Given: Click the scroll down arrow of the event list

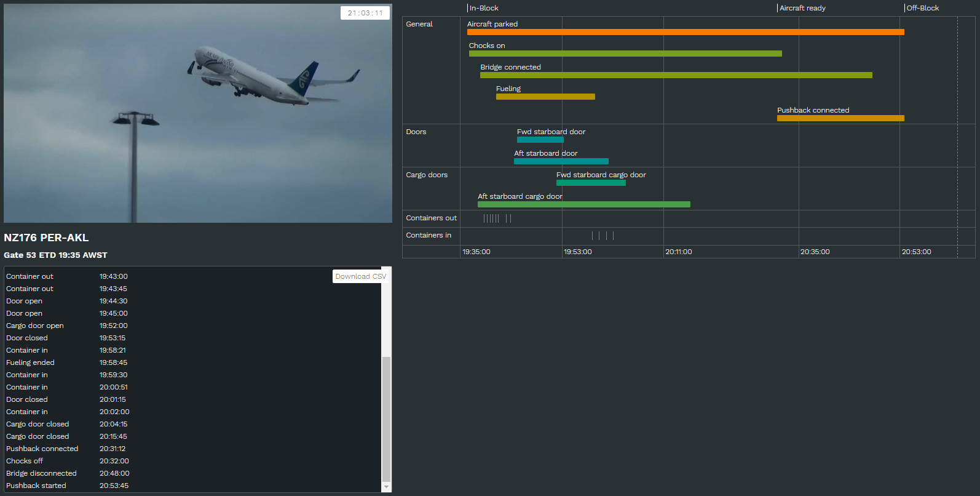Looking at the screenshot, I should tap(386, 487).
